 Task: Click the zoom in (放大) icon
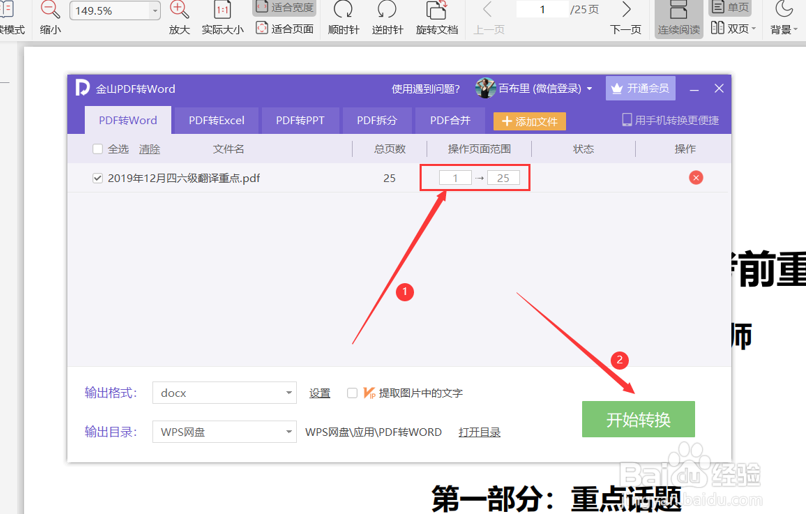[x=179, y=10]
